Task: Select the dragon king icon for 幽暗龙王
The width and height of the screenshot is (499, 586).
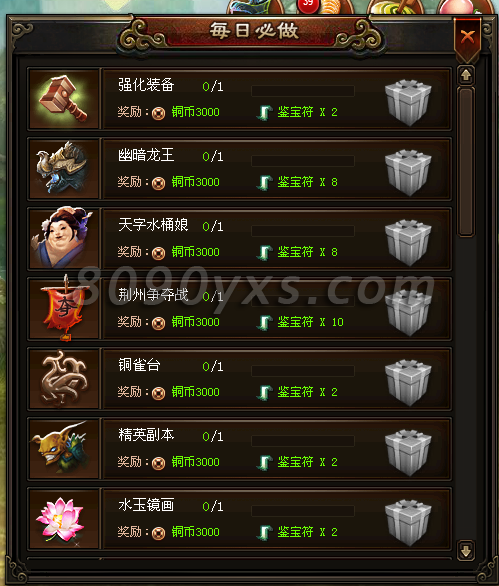Action: tap(64, 169)
